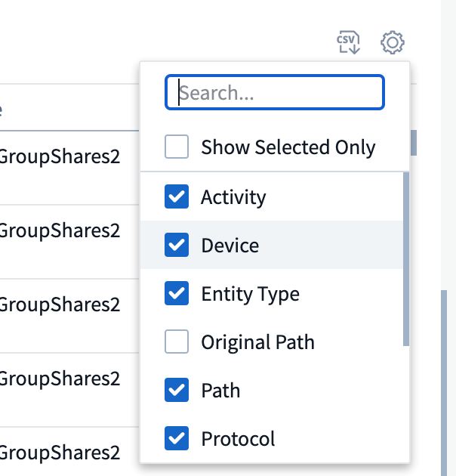Click the Show Selected Only label

tap(288, 147)
